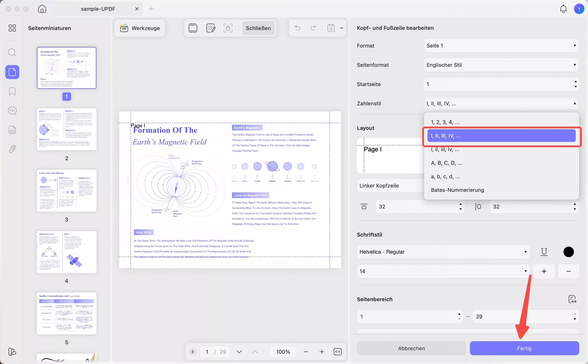This screenshot has width=588, height=364.
Task: Choose Bates-Nummerierung from the list
Action: click(457, 190)
